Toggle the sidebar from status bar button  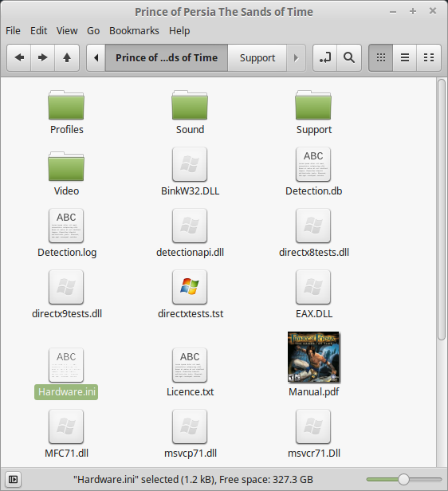click(13, 479)
